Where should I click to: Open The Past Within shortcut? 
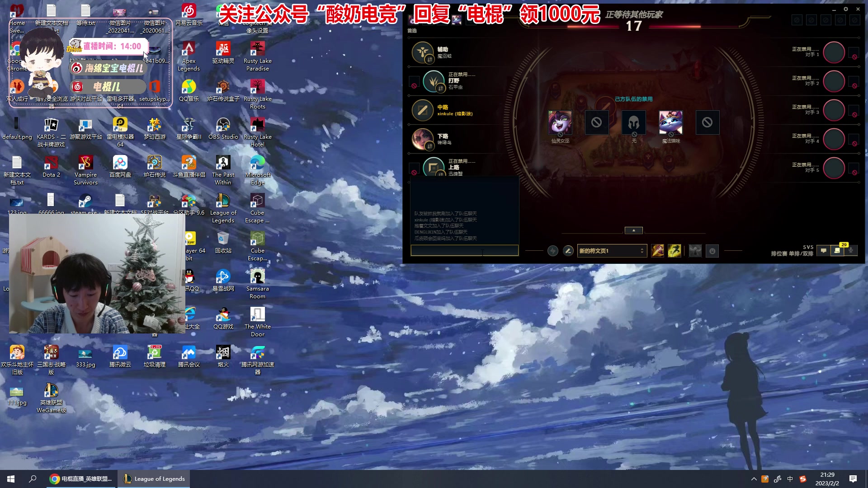tap(223, 170)
